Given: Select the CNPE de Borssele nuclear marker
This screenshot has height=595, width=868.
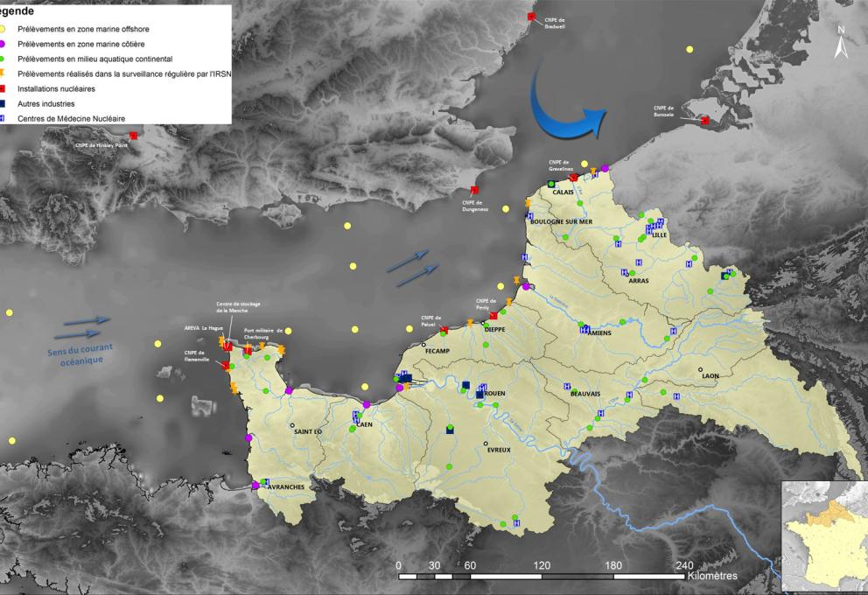Looking at the screenshot, I should pyautogui.click(x=705, y=121).
